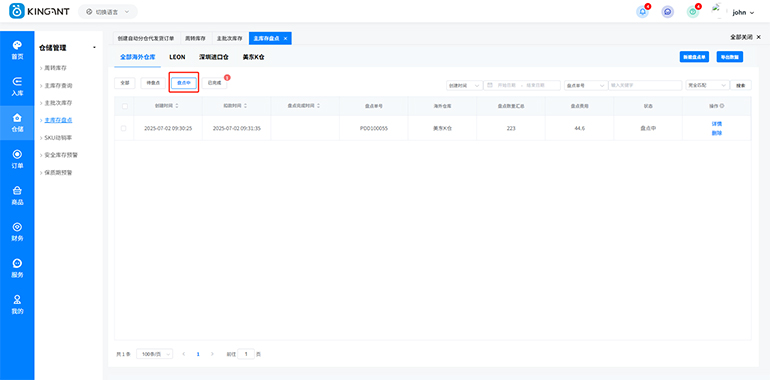Tick the checkbox for row PDD100055
The width and height of the screenshot is (770, 380).
tap(123, 128)
